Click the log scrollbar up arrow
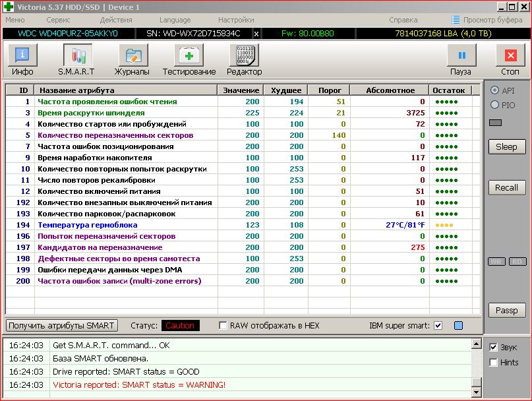Viewport: 532px width, 401px height. coord(477,344)
